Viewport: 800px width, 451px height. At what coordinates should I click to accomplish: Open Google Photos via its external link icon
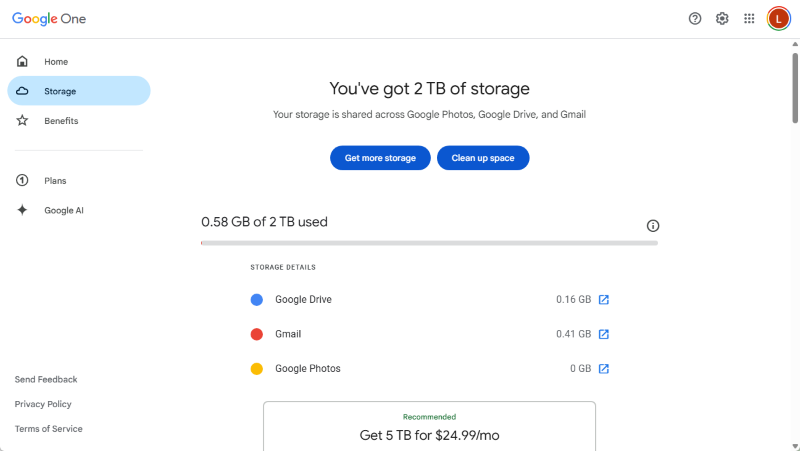pos(604,369)
